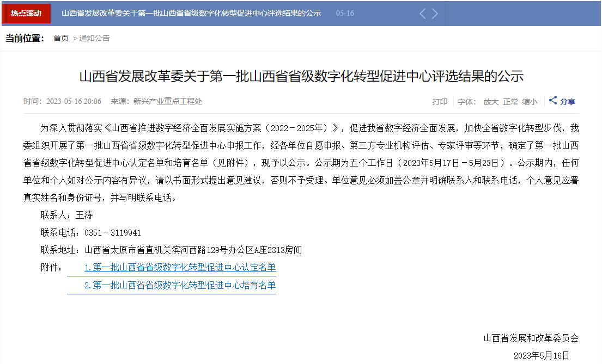
Task: Click the previous headline arrow
Action: [x=423, y=14]
